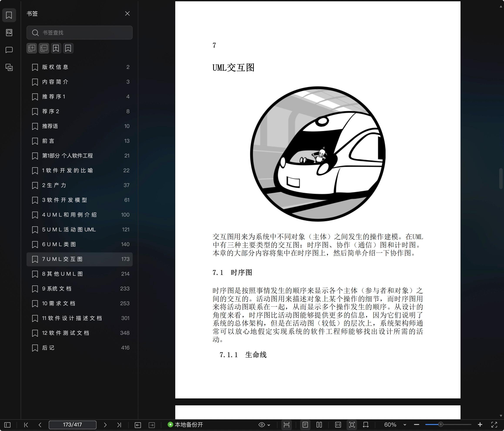
Task: Open the bookmarks panel icon in sidebar
Action: (x=9, y=15)
